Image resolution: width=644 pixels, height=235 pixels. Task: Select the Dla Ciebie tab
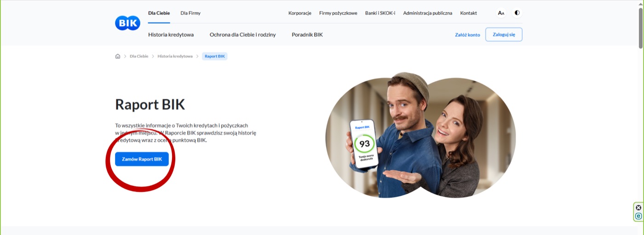click(159, 13)
